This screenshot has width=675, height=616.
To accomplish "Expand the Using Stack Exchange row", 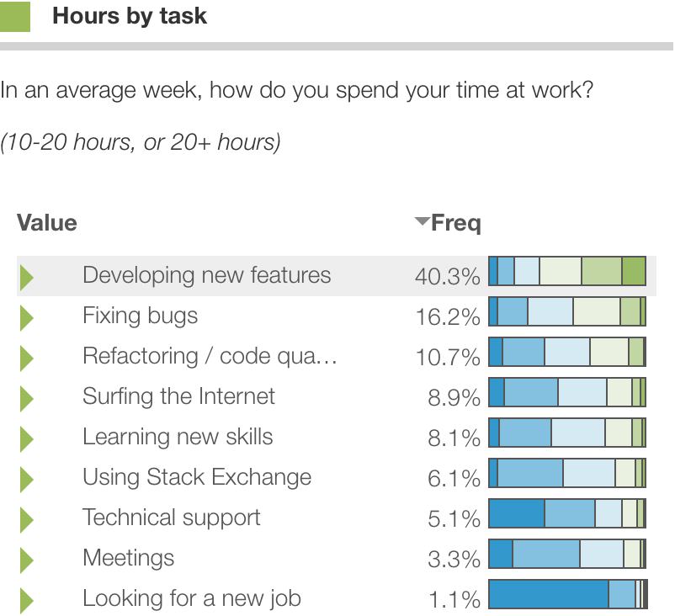I will pos(26,478).
